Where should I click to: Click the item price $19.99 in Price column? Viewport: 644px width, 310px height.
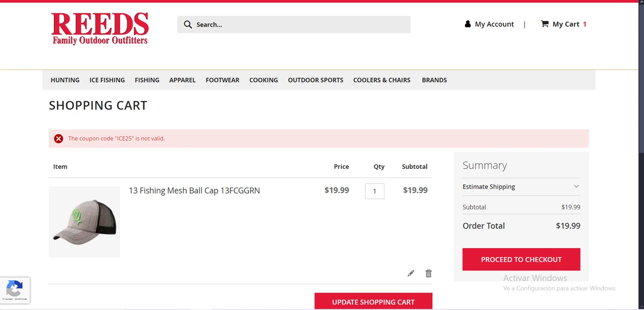[337, 190]
